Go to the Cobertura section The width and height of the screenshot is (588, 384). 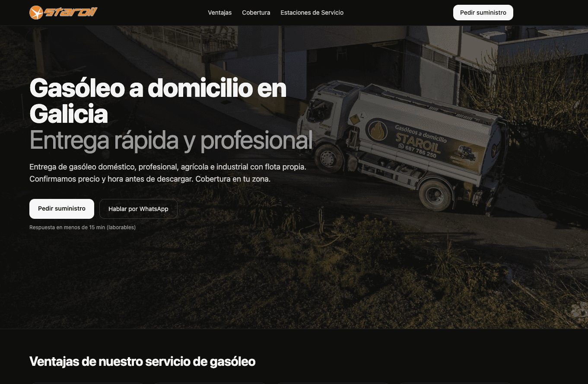[256, 13]
